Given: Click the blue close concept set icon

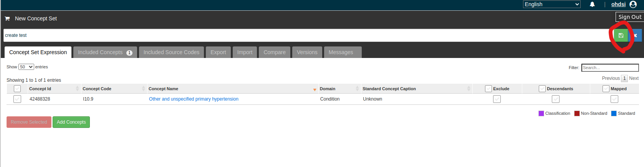Looking at the screenshot, I should (x=635, y=35).
